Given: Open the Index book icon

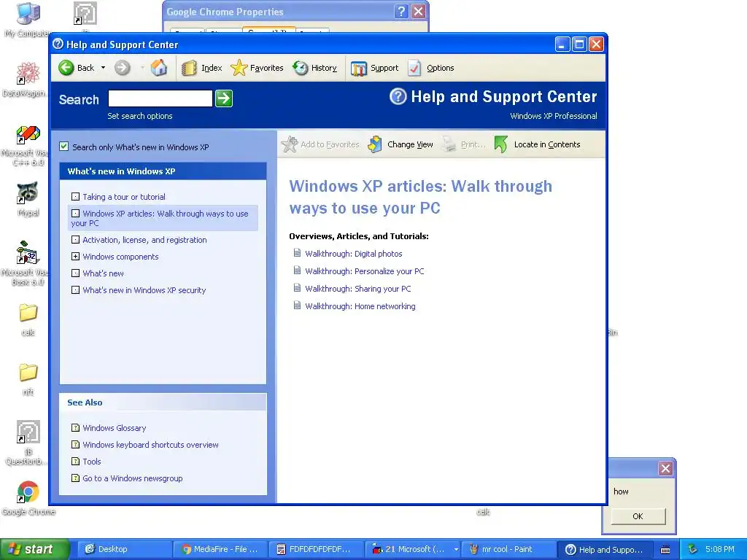Looking at the screenshot, I should pyautogui.click(x=189, y=68).
